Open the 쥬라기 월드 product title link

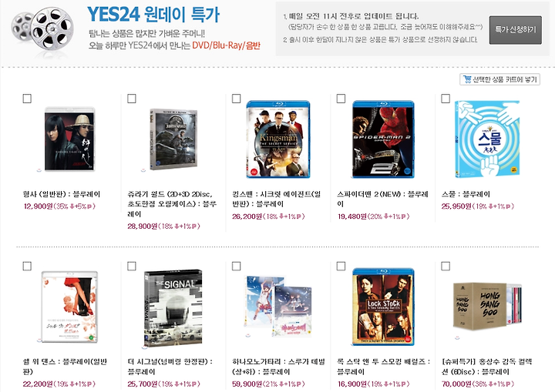pos(172,204)
